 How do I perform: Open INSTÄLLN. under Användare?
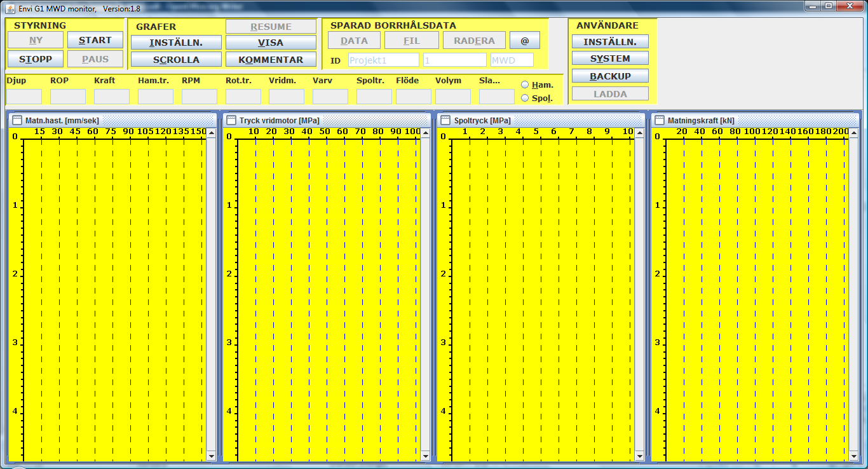610,41
